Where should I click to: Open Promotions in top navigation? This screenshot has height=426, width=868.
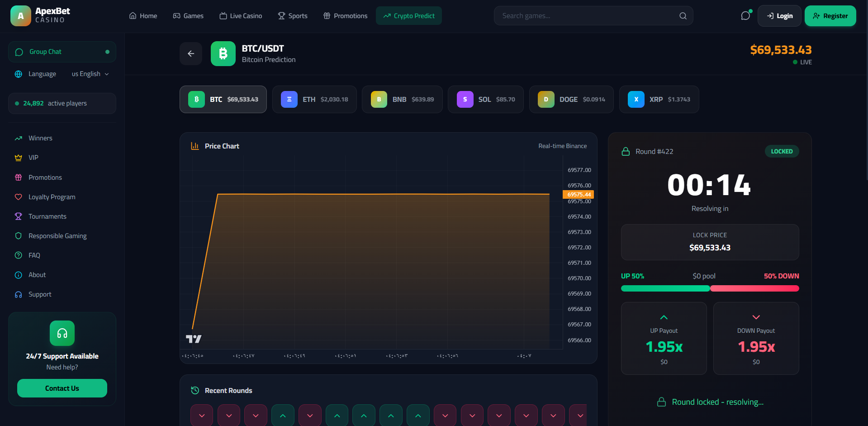(x=345, y=16)
